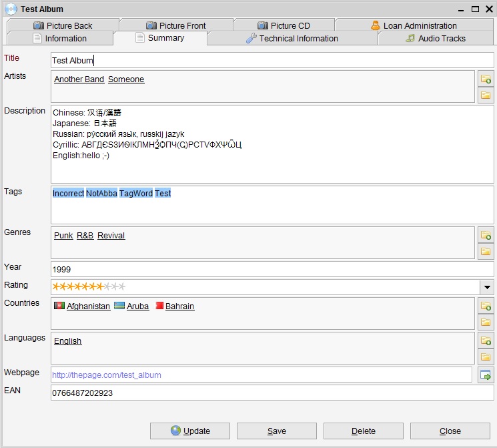497x448 pixels.
Task: Click the add-folder icon beside Artists
Action: [486, 79]
